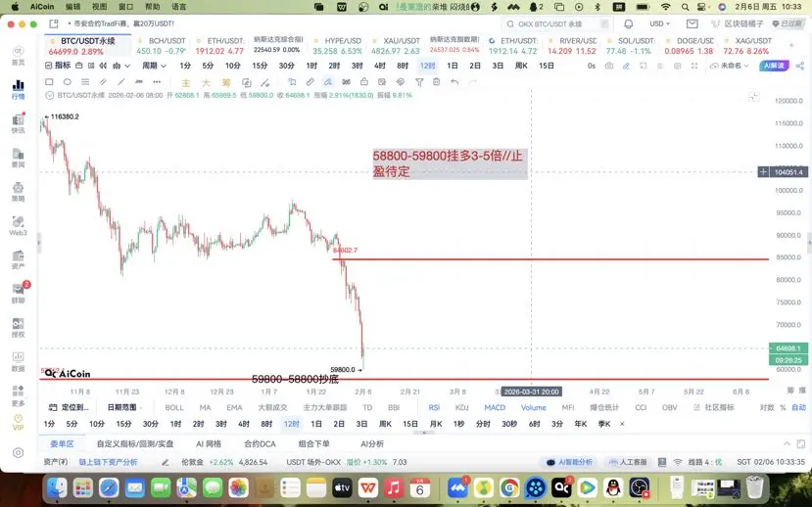Open the 资产 assets sidebar icon

19,259
